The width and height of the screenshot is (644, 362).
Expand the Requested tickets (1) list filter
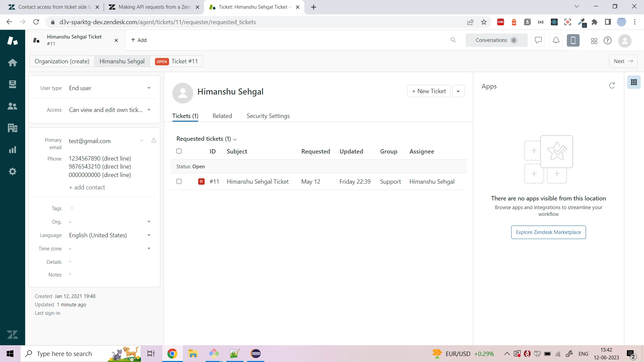[235, 139]
